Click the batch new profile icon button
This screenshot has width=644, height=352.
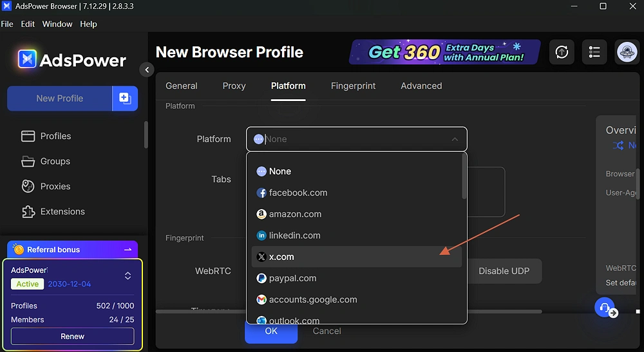[x=125, y=98]
